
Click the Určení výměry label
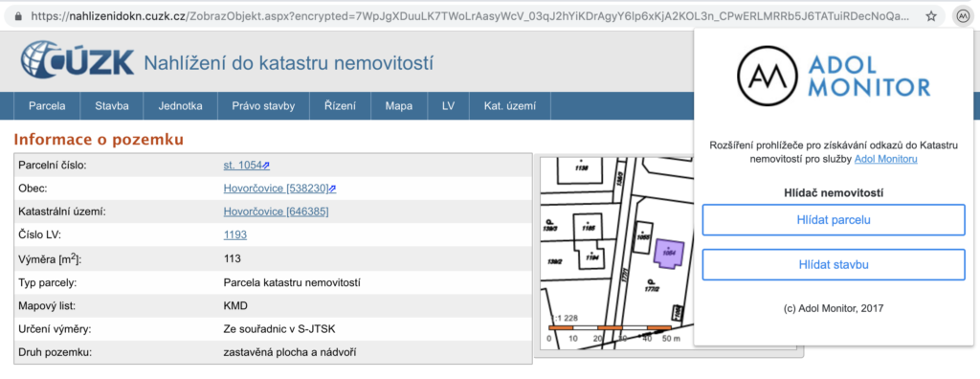56,329
